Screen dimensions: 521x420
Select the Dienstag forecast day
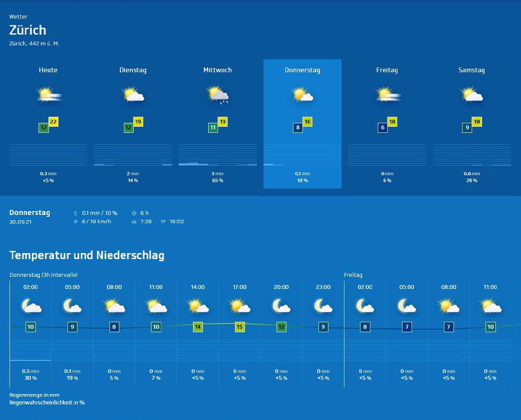pos(133,124)
